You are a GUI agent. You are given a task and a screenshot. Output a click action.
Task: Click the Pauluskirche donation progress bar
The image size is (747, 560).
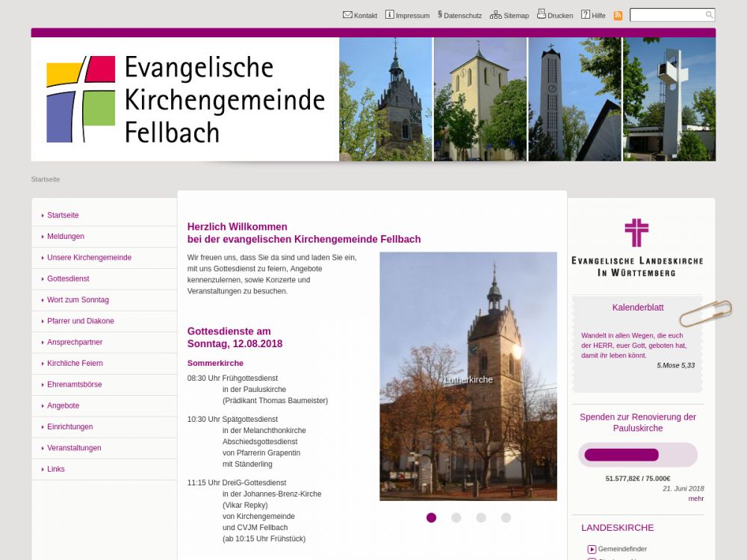(x=637, y=455)
